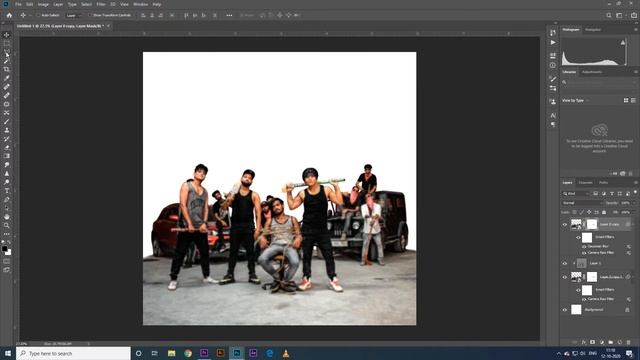Toggle Gaussian Blur smart filter visibility
The width and height of the screenshot is (640, 360).
(584, 247)
